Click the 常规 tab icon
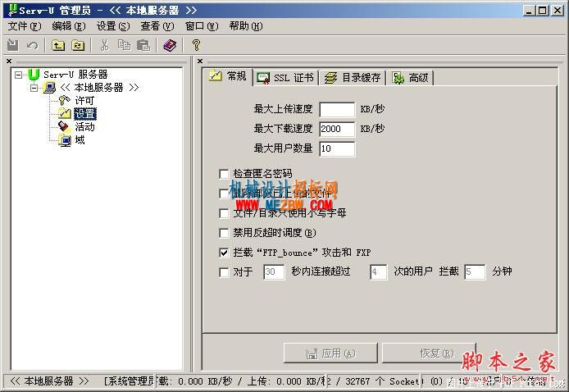The height and width of the screenshot is (392, 569). pyautogui.click(x=215, y=75)
